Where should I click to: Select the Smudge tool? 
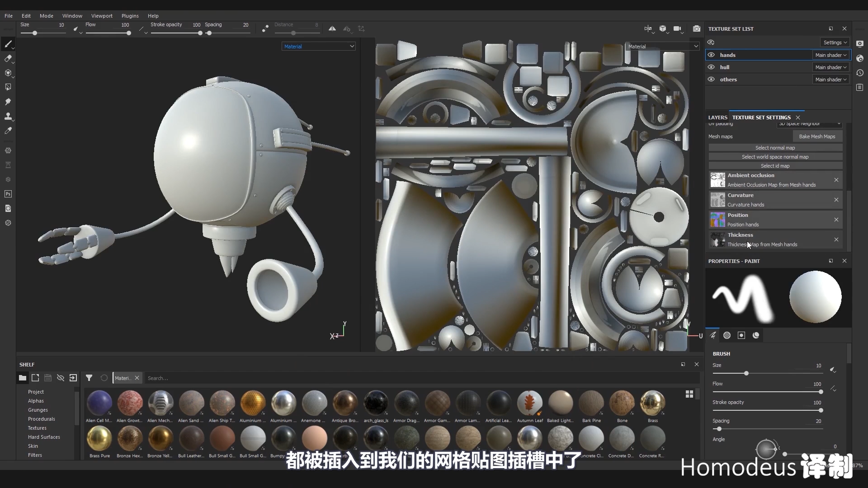click(8, 102)
